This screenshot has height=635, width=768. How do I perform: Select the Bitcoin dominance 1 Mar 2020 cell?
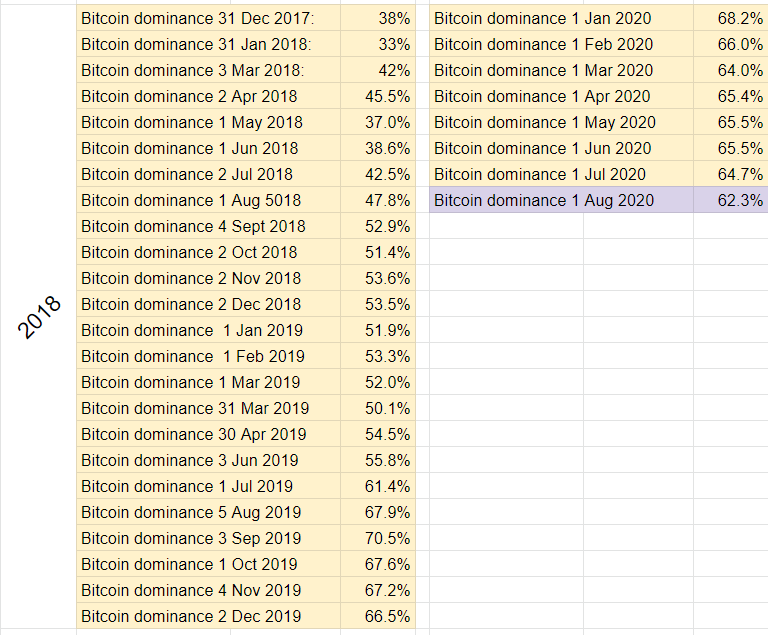coord(561,70)
